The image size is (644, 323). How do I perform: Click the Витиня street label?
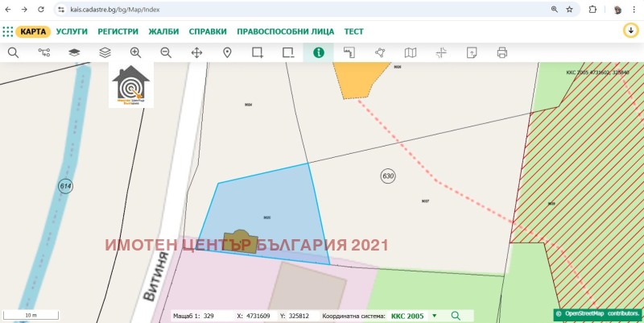coord(156,276)
